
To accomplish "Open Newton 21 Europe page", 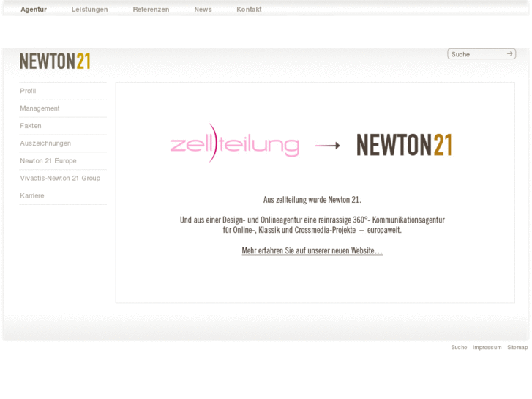I will click(x=48, y=160).
